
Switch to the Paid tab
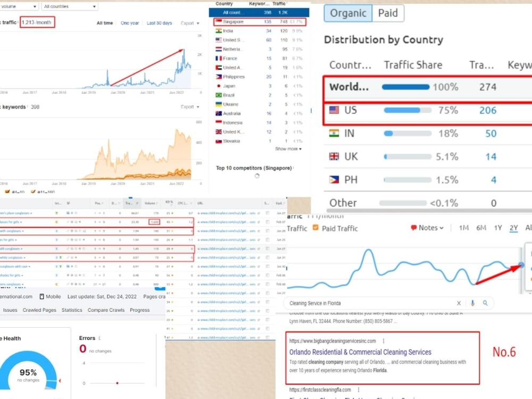(388, 13)
